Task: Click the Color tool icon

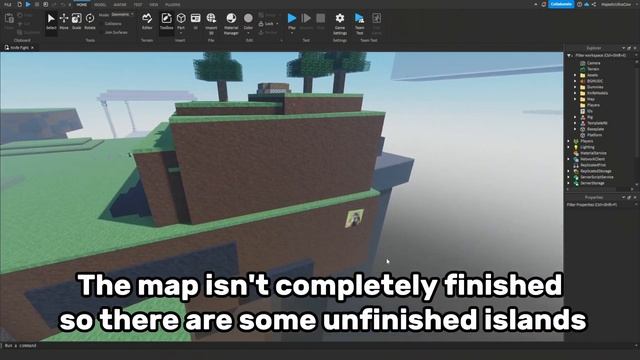Action: pyautogui.click(x=248, y=19)
